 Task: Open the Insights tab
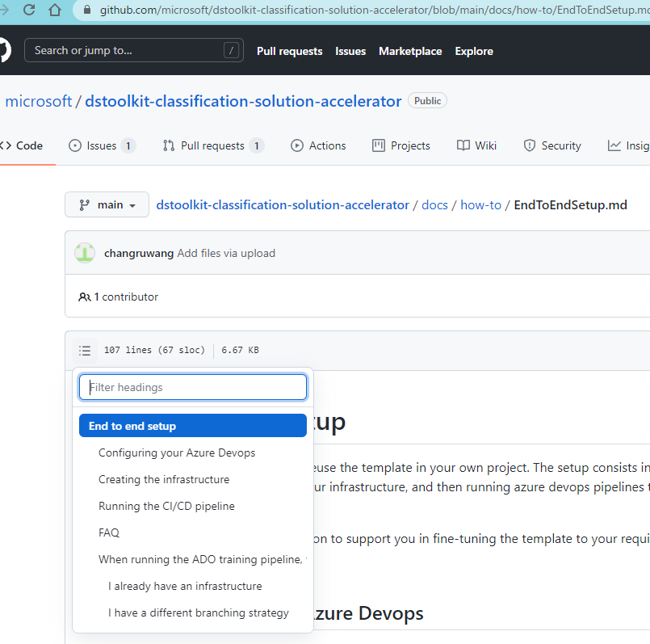tap(628, 145)
